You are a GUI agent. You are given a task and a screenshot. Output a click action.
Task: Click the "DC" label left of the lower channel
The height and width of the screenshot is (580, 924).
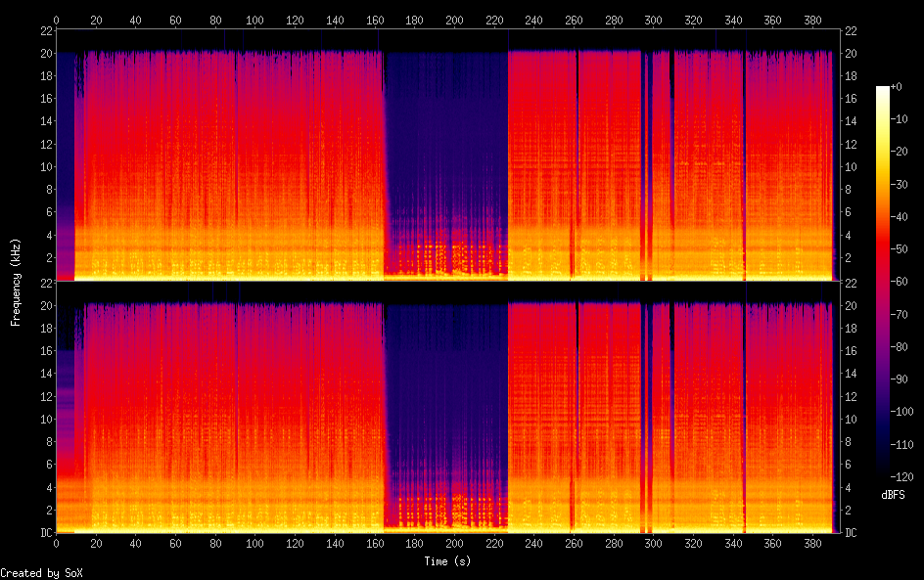click(x=47, y=532)
